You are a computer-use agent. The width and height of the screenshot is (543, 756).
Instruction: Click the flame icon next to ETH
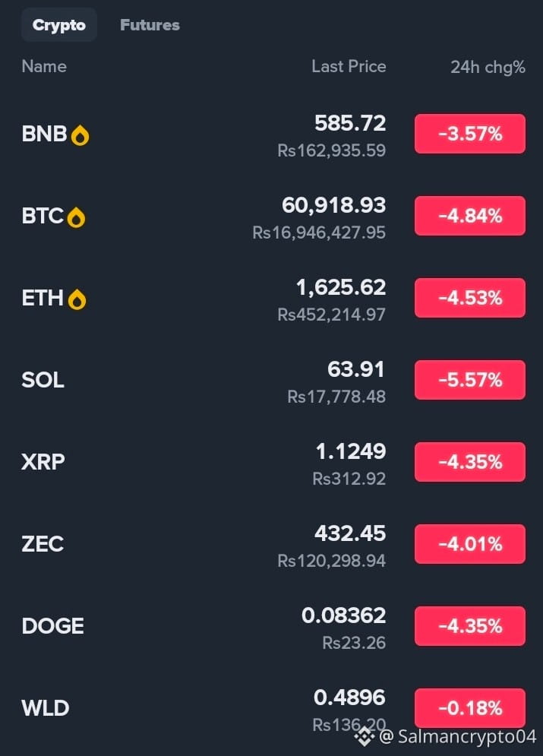click(77, 299)
